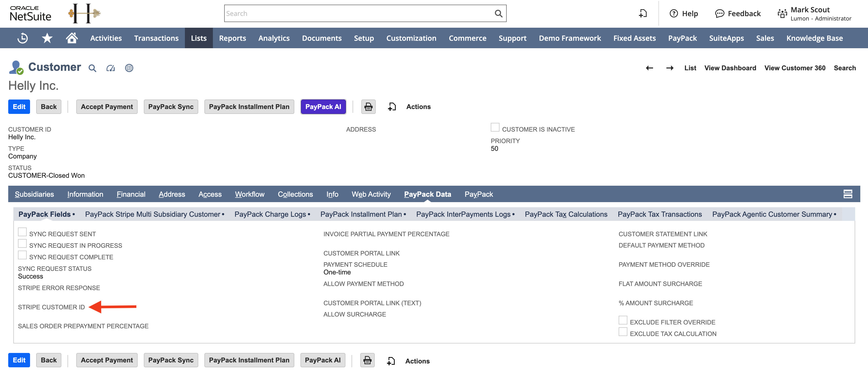This screenshot has width=868, height=375.
Task: Switch to the PayPack Data tab
Action: [x=427, y=194]
